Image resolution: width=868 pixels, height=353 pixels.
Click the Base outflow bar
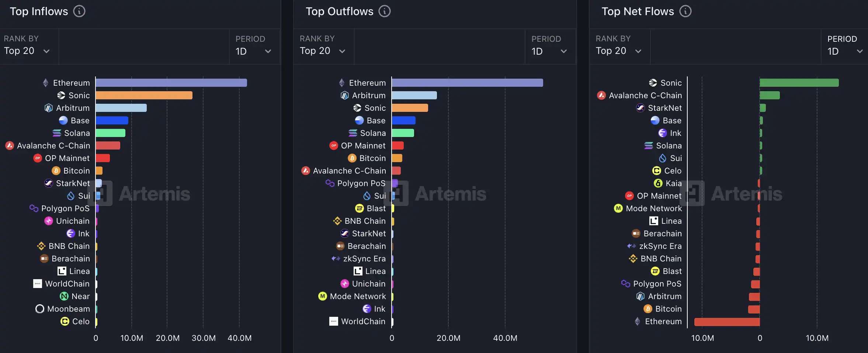point(403,120)
